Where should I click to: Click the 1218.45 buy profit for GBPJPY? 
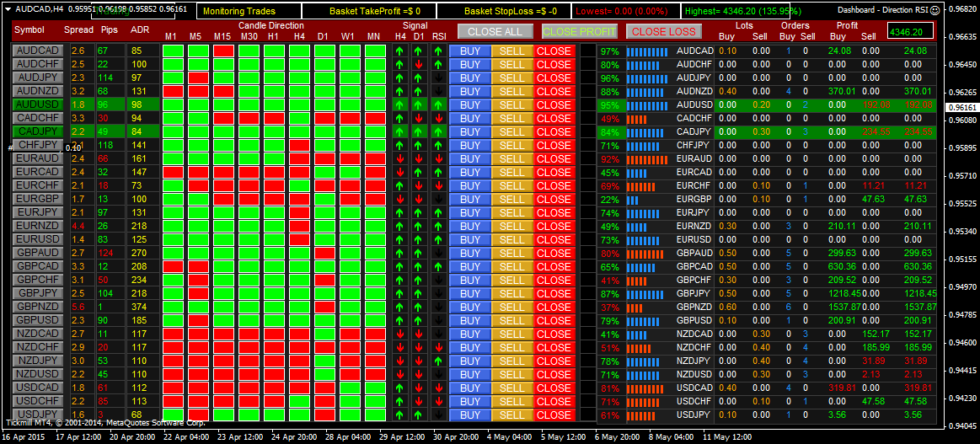(x=846, y=293)
